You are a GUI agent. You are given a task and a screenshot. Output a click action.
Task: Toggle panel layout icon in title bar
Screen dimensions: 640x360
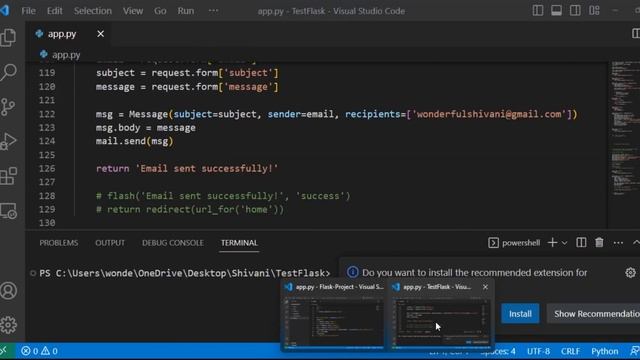tap(556, 11)
